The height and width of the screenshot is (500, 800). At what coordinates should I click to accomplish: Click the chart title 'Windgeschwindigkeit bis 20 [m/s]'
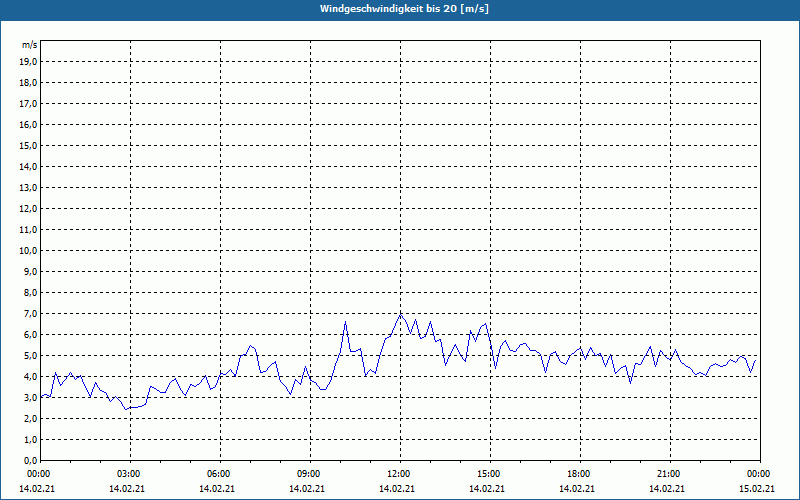tap(404, 9)
